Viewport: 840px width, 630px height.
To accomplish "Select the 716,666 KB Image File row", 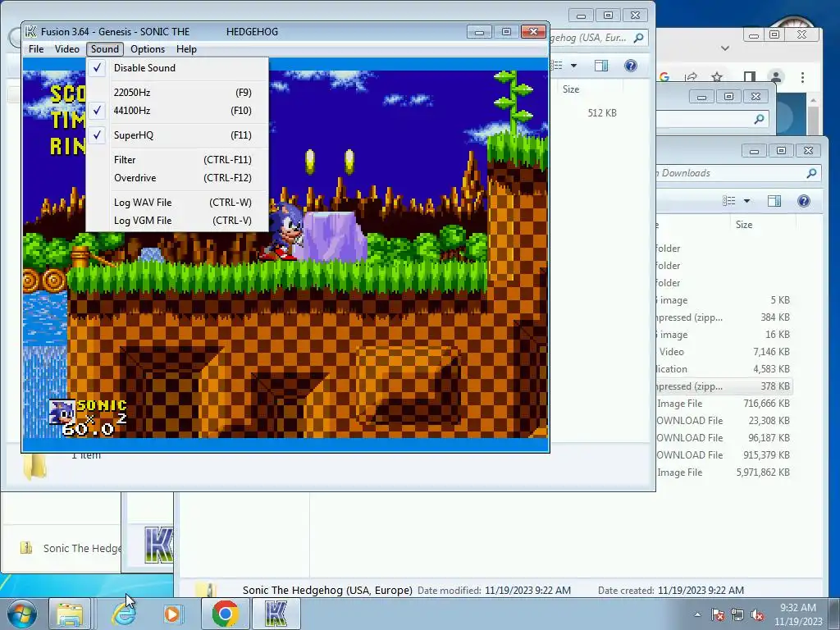I will pos(724,404).
